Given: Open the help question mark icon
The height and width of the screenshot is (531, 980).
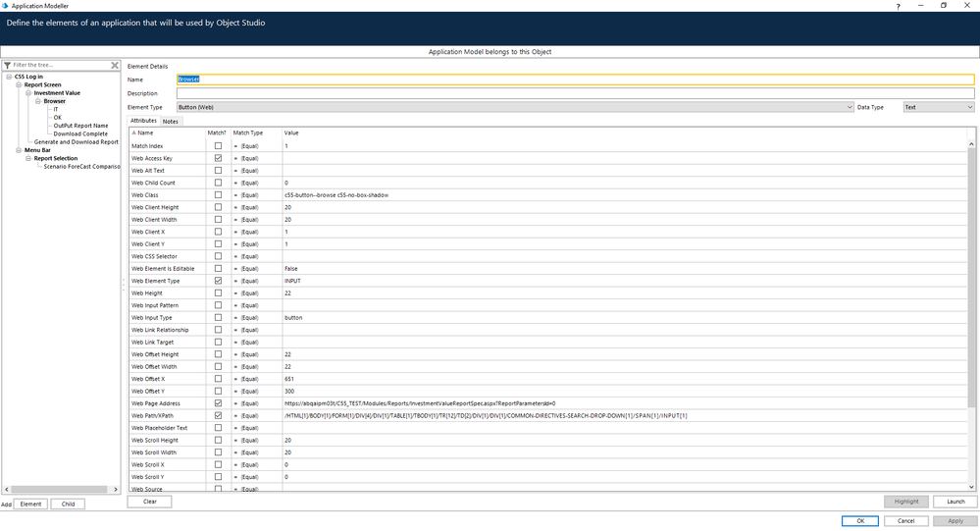Looking at the screenshot, I should (899, 6).
